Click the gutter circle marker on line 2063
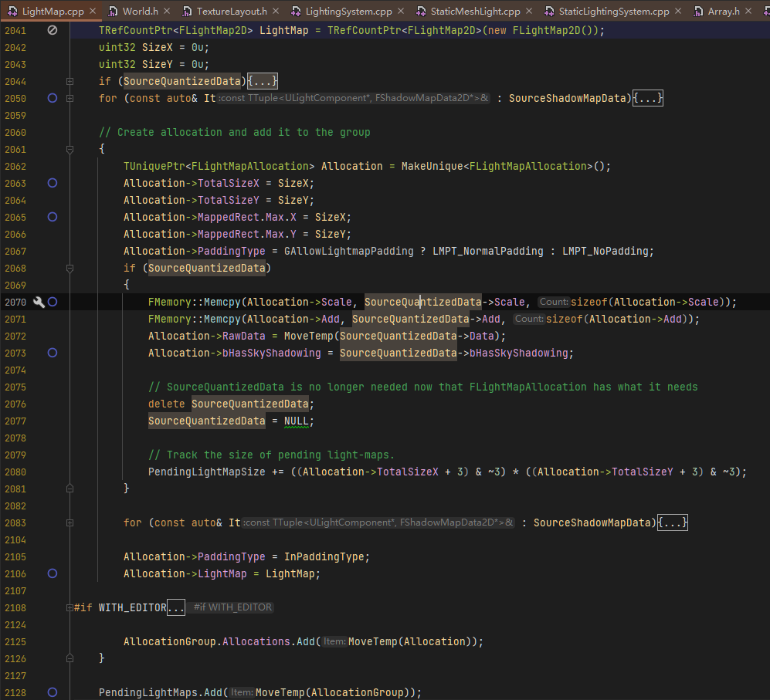The width and height of the screenshot is (770, 700). pyautogui.click(x=52, y=183)
